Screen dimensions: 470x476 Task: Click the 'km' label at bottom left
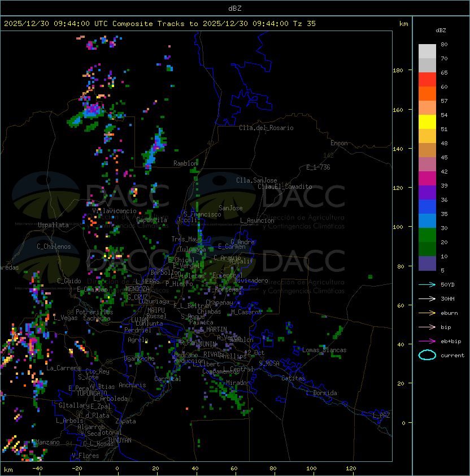tap(8, 470)
